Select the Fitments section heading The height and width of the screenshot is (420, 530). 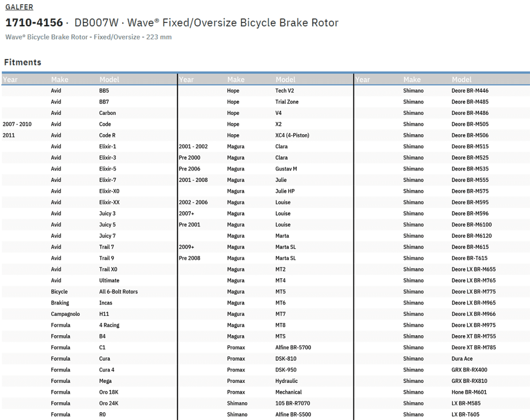(x=23, y=62)
